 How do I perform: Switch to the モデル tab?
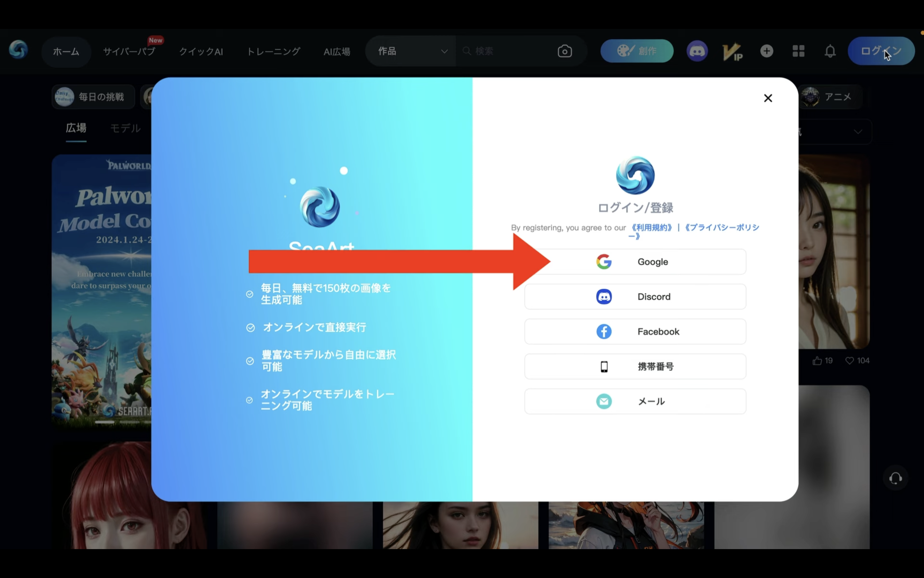(125, 128)
